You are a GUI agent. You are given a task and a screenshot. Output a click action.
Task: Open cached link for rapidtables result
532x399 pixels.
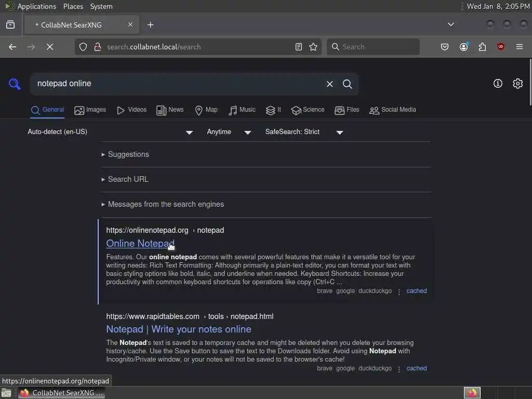click(417, 368)
